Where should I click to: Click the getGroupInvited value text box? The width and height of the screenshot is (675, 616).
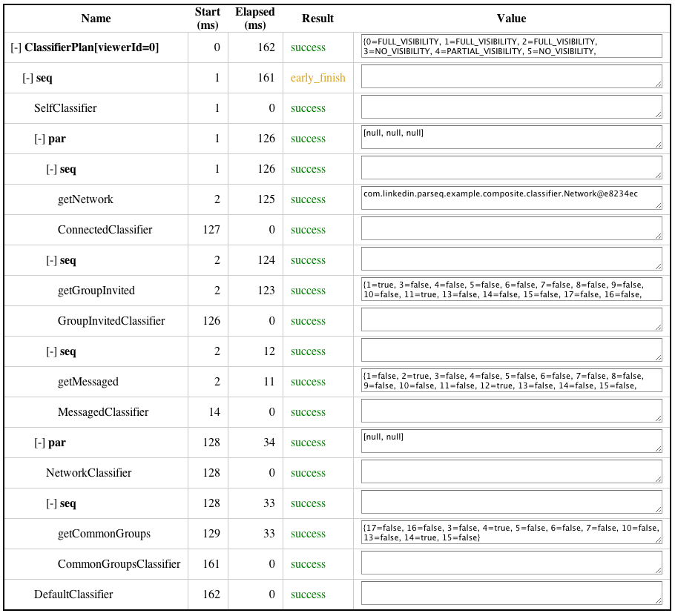coord(511,289)
